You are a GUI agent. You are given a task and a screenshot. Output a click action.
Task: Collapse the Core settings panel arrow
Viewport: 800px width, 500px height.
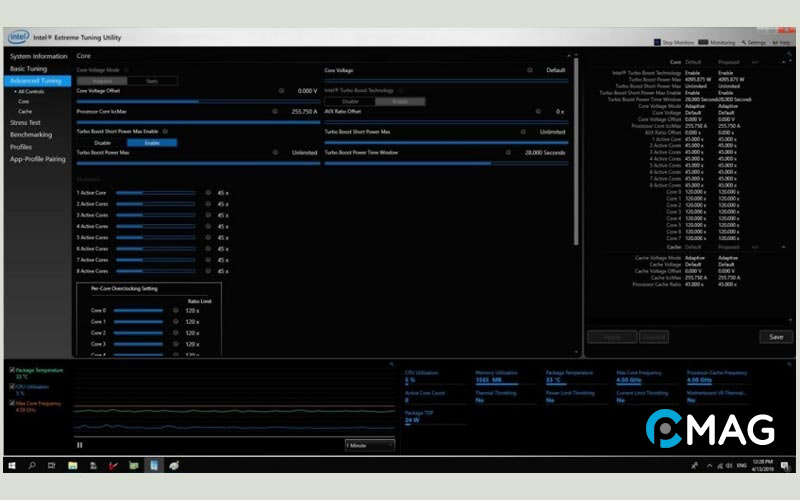[569, 56]
